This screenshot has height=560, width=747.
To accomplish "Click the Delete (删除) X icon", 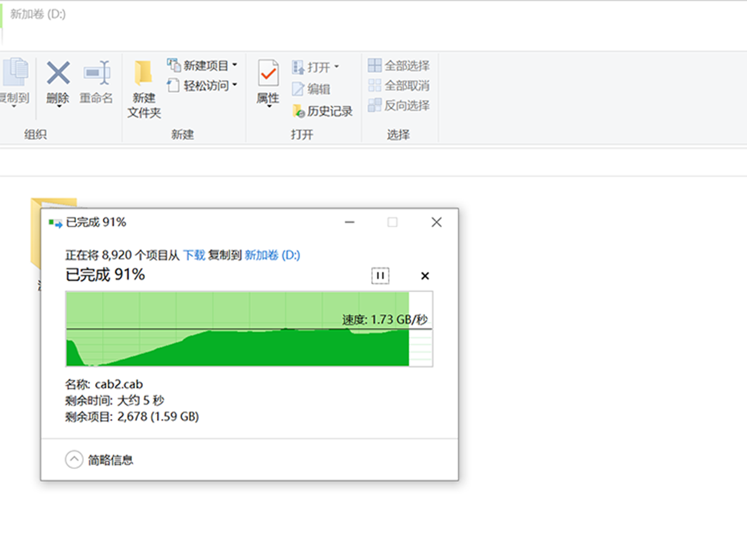I will 58,75.
